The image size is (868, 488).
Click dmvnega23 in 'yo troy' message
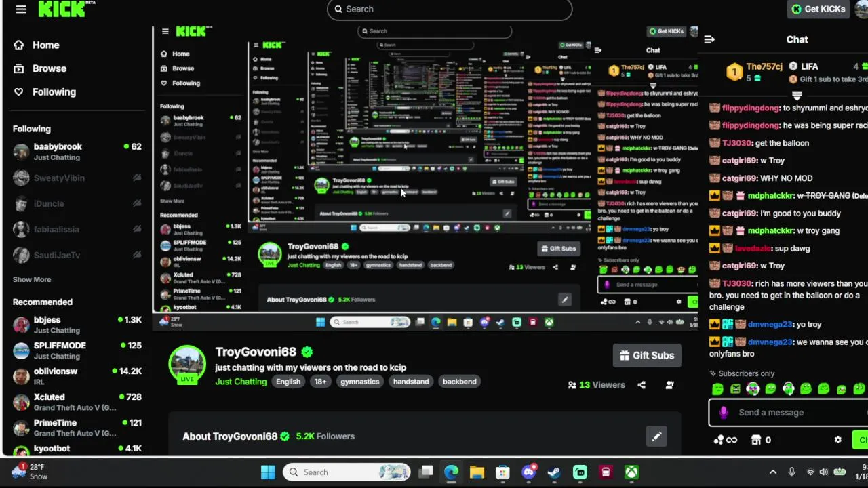pyautogui.click(x=770, y=325)
